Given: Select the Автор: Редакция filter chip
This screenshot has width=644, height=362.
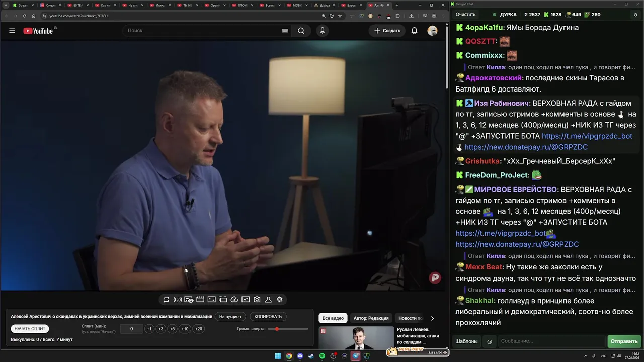Looking at the screenshot, I should point(371,318).
